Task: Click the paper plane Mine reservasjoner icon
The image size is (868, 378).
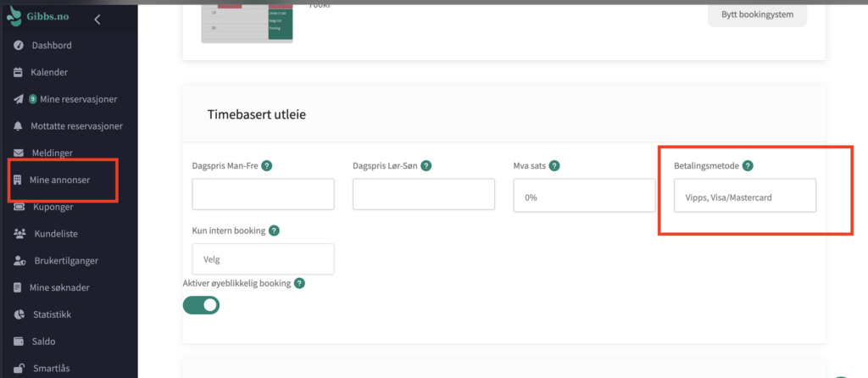Action: coord(18,99)
